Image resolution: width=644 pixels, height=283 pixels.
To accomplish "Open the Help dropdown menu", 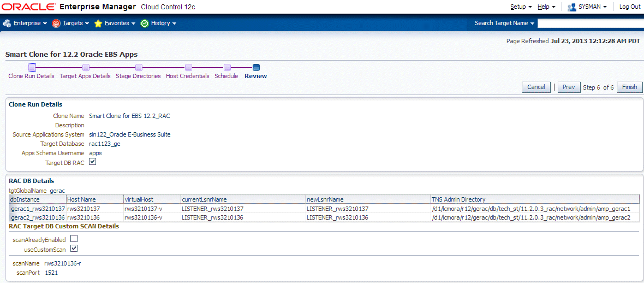I will [546, 7].
